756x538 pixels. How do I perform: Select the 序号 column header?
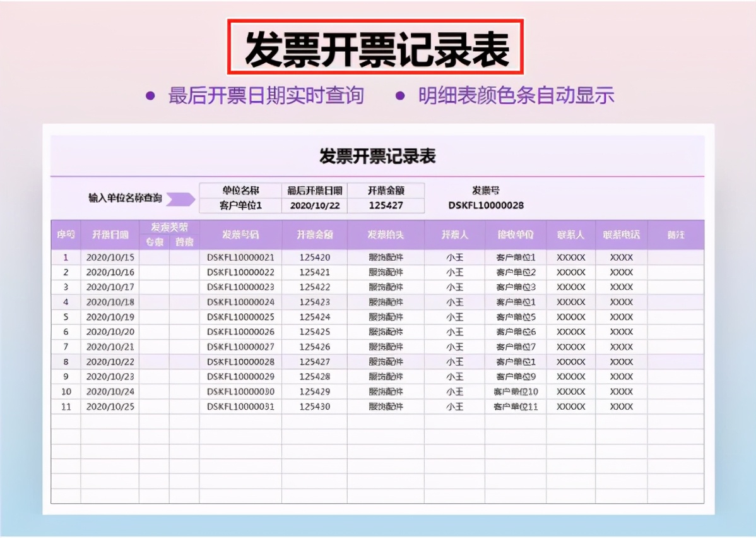pyautogui.click(x=66, y=234)
